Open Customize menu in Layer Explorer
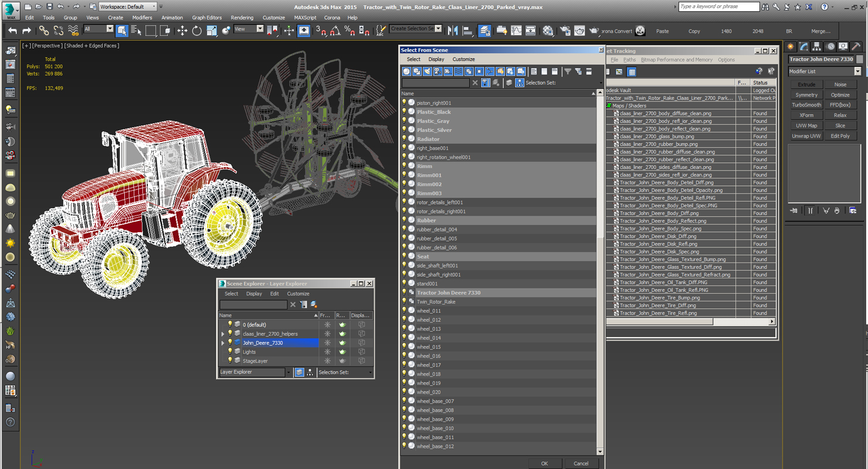Screen dimensions: 868x469 298,294
